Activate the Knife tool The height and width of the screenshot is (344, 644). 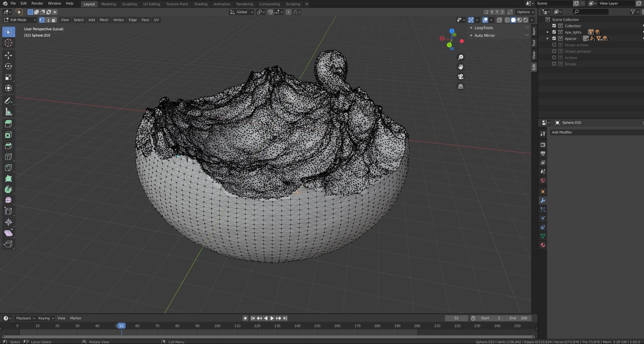pos(8,167)
